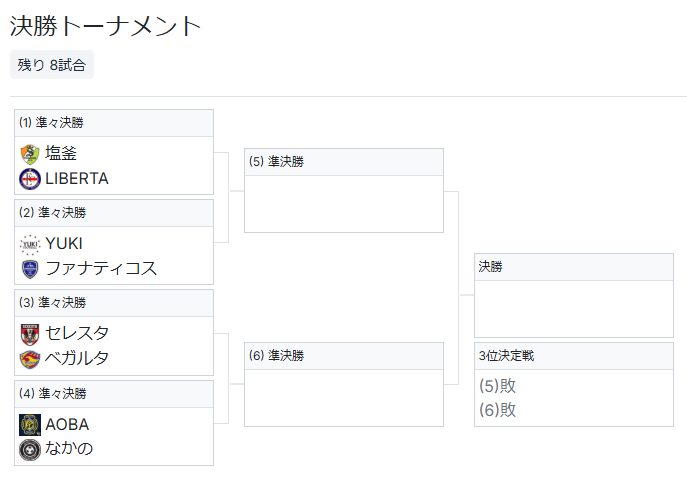Click the LIBERTA team crest icon
The height and width of the screenshot is (480, 687).
(x=29, y=179)
